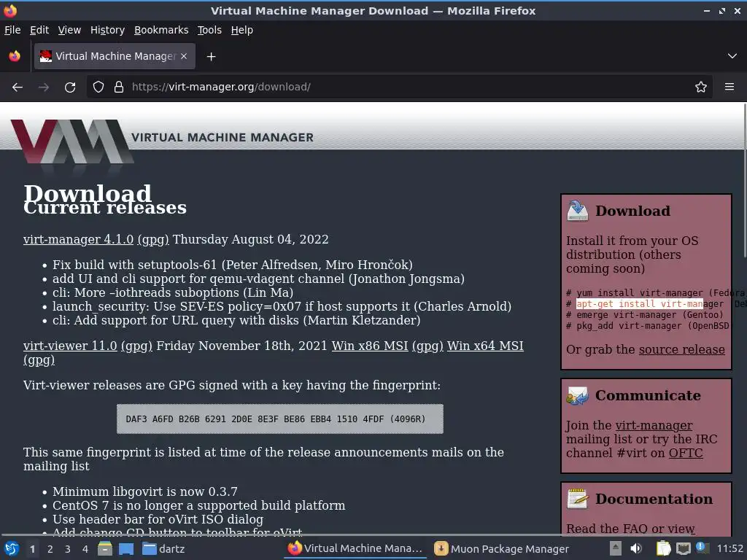Launch the file manager taskbar shortcut
Image resolution: width=747 pixels, height=560 pixels.
coord(105,549)
